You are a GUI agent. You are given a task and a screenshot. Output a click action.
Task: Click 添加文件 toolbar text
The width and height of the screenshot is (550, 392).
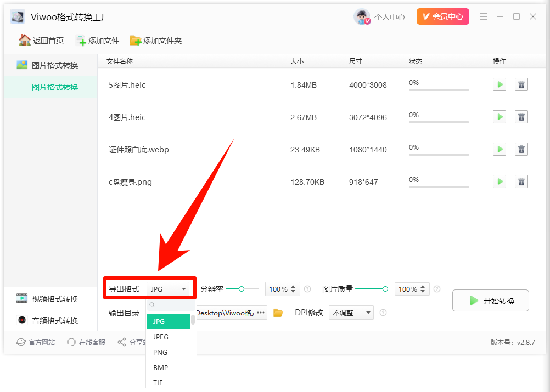104,41
